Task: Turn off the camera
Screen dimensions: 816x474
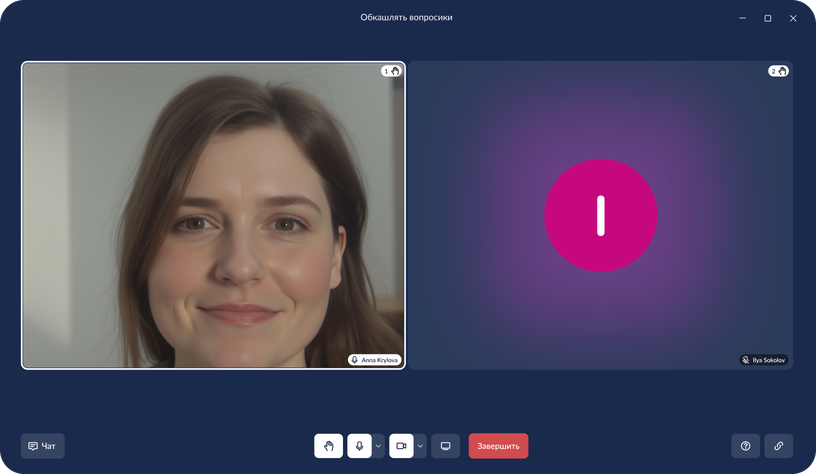Action: (401, 446)
